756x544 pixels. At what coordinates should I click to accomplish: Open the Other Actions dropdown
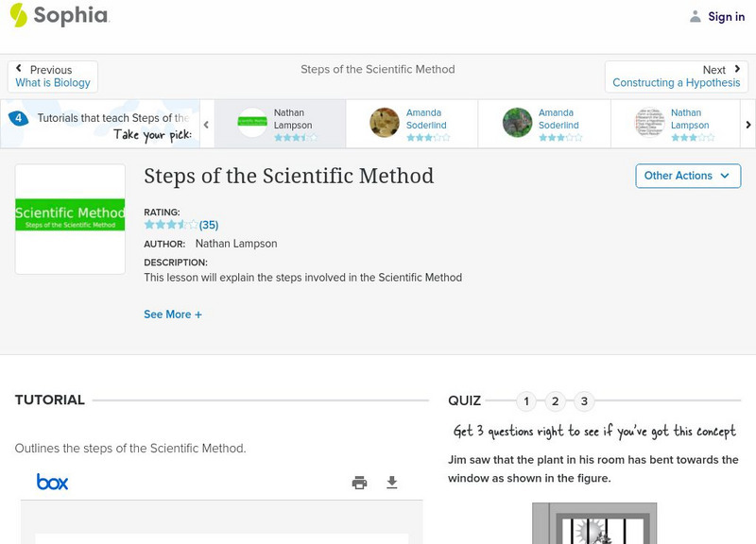click(x=687, y=176)
